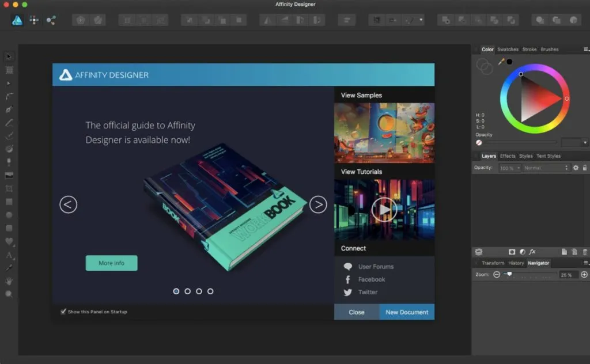590x364 pixels.
Task: Select the Artboard tool
Action: [x=9, y=70]
